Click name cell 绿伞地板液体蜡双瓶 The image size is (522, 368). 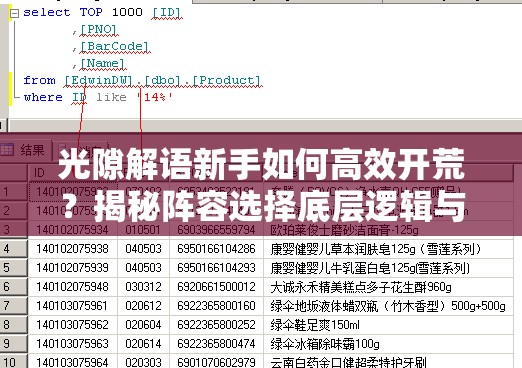tap(388, 306)
